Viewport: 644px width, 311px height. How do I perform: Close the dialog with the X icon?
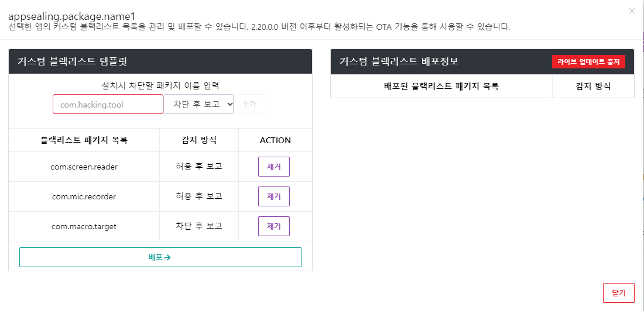[632, 11]
